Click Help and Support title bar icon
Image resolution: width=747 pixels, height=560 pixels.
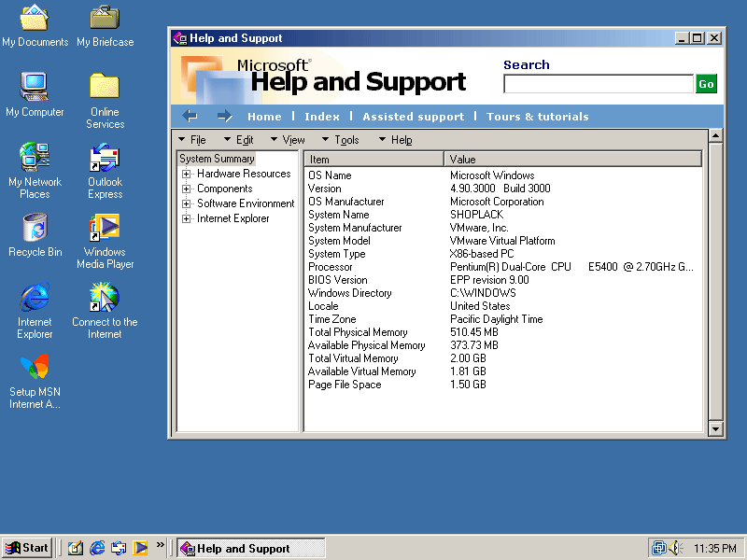[x=180, y=38]
